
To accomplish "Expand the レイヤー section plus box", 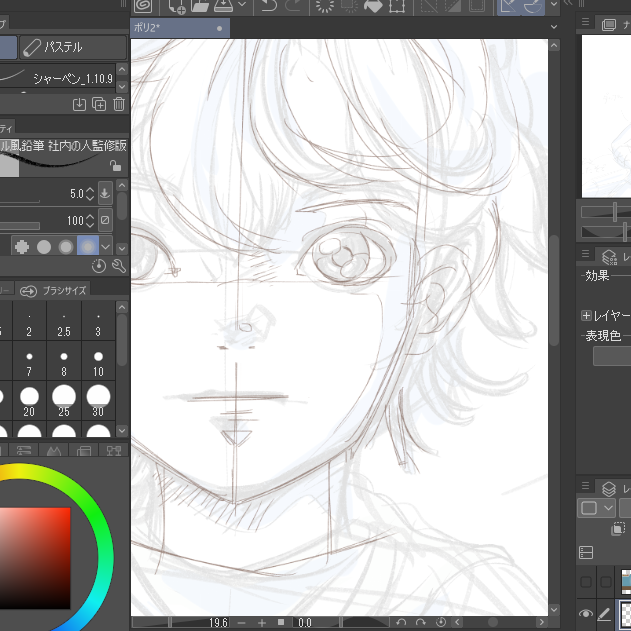I will [x=586, y=316].
